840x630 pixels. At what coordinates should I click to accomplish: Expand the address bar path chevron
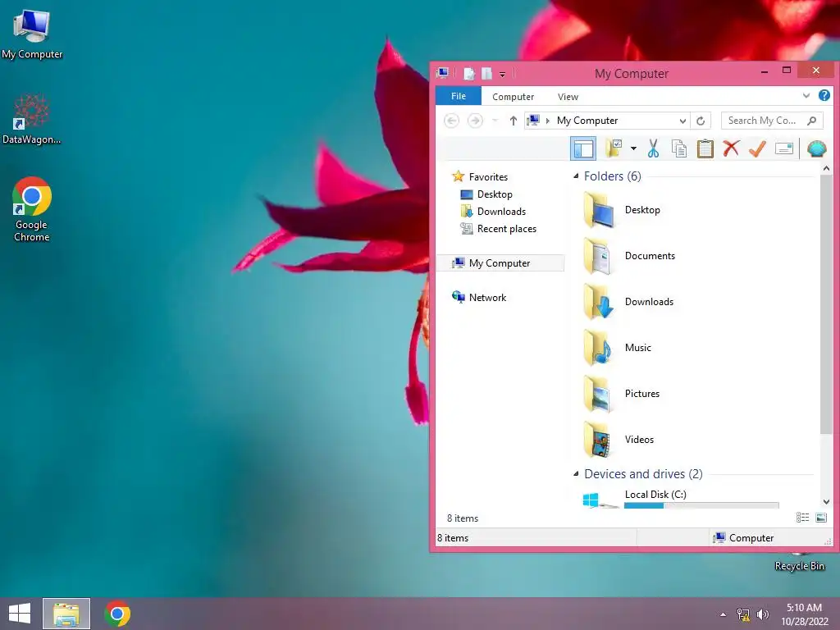(x=547, y=121)
